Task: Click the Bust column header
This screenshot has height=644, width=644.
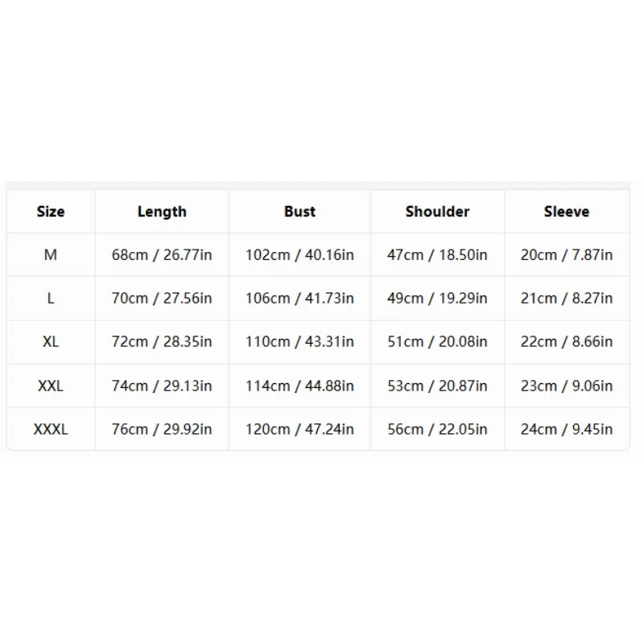Action: coord(299,212)
